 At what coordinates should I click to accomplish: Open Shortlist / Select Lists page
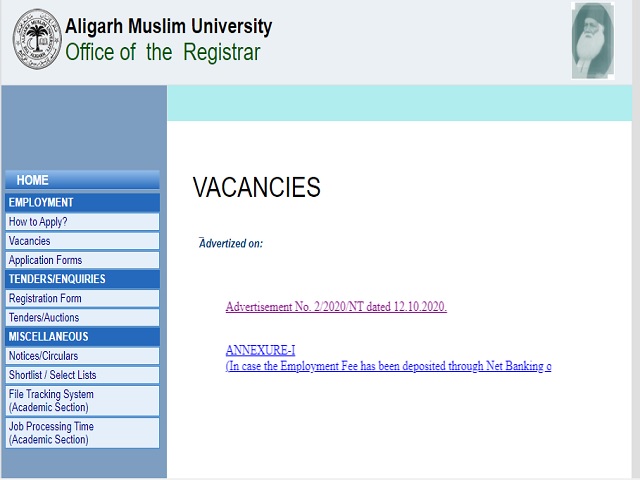82,375
